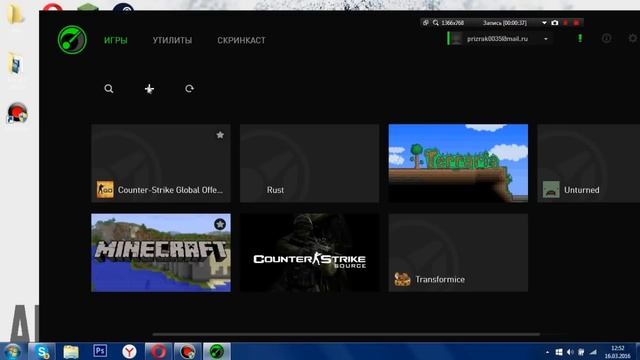Open the red recorder desktop shortcut
Screen dimensions: 640x360
coord(17,113)
